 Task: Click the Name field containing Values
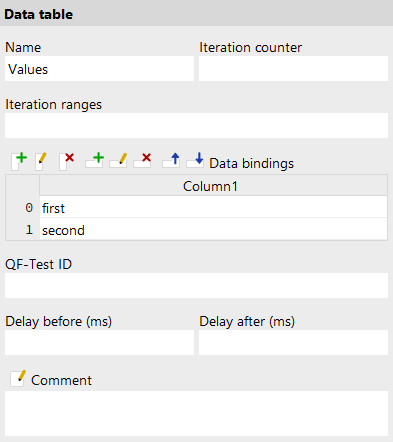point(99,69)
